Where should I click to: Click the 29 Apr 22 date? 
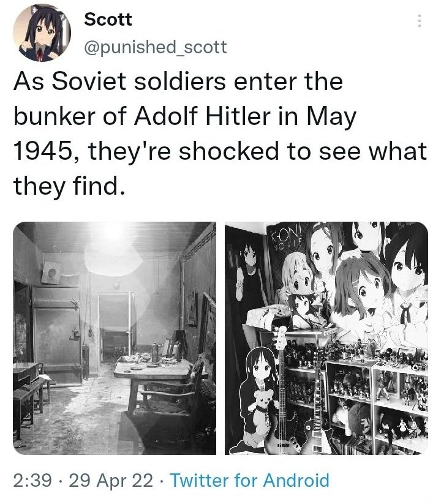point(111,481)
